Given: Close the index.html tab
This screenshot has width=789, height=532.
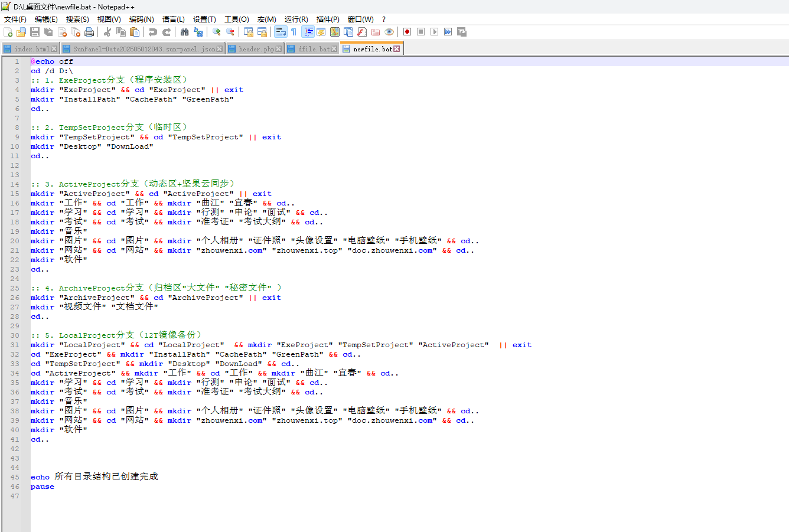Looking at the screenshot, I should tap(54, 49).
